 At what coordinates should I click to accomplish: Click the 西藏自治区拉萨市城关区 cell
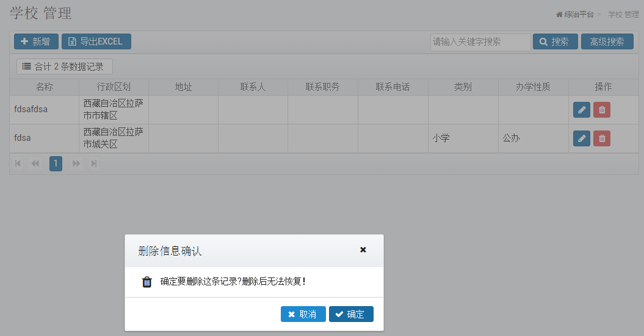point(114,138)
